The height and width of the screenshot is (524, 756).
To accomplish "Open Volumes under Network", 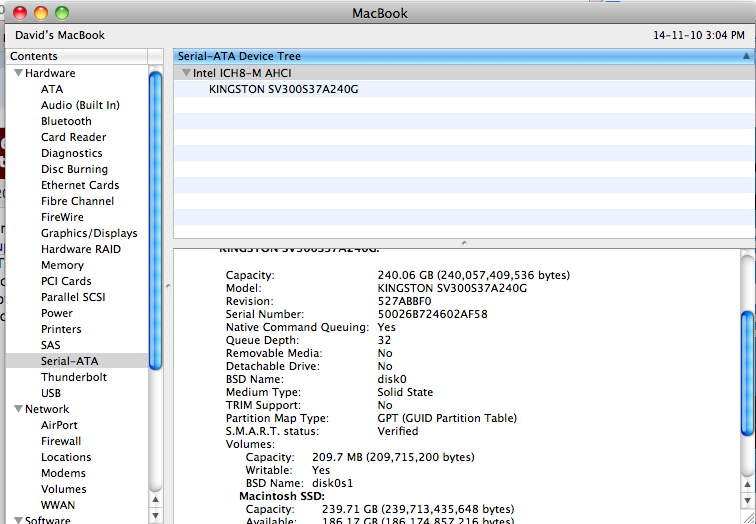I will click(x=64, y=489).
